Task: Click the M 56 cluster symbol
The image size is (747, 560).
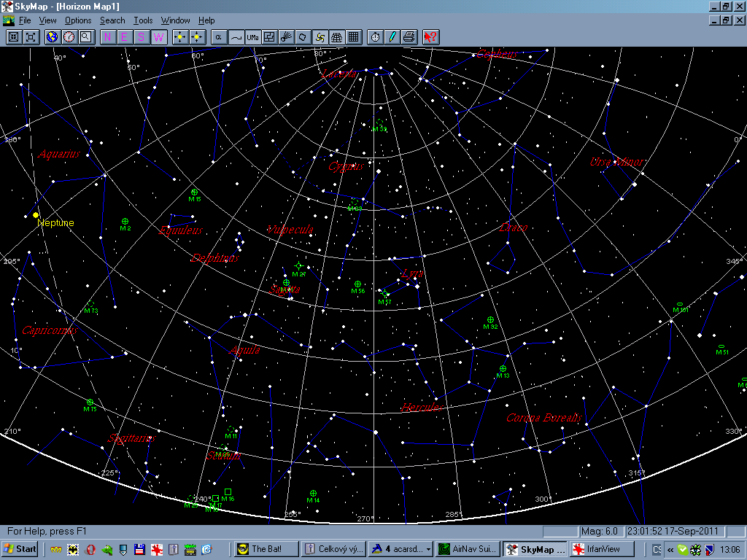Action: tap(357, 284)
